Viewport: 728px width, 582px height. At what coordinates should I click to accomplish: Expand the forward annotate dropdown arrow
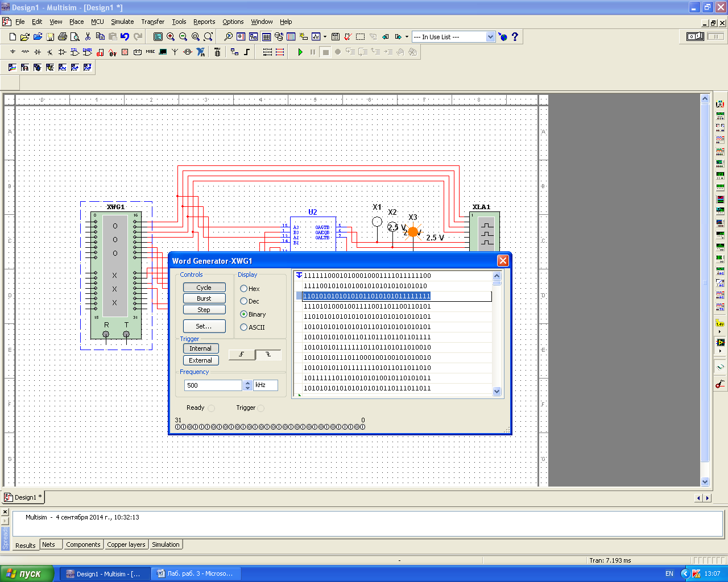(x=407, y=36)
